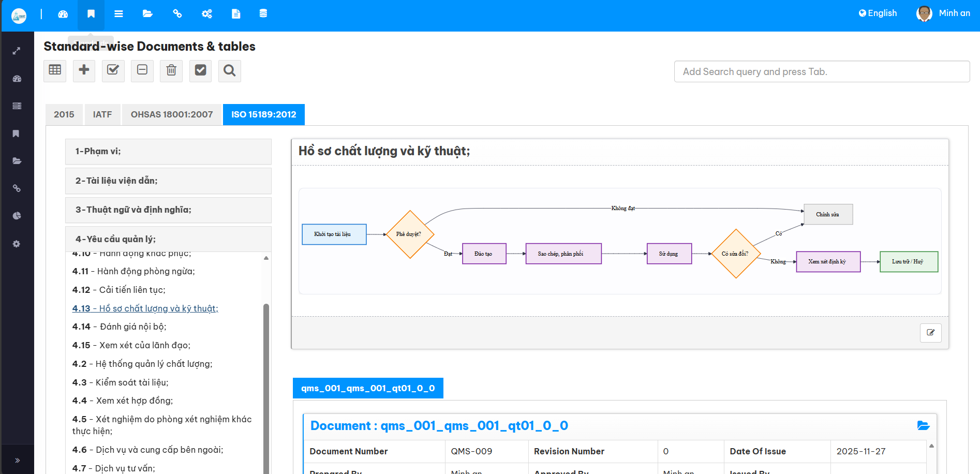Click the table grid view icon
The width and height of the screenshot is (980, 474).
[55, 70]
